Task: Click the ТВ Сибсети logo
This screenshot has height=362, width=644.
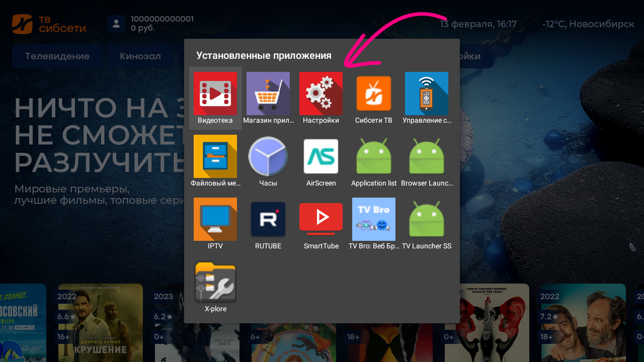Action: (x=49, y=24)
